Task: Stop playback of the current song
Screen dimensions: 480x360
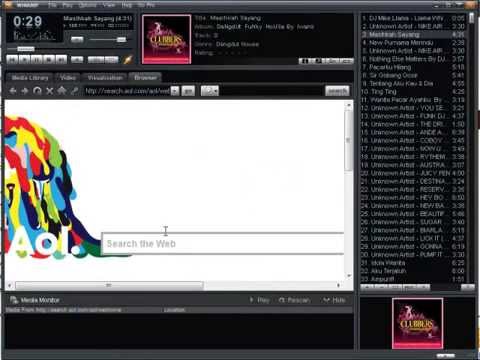Action: coord(49,60)
